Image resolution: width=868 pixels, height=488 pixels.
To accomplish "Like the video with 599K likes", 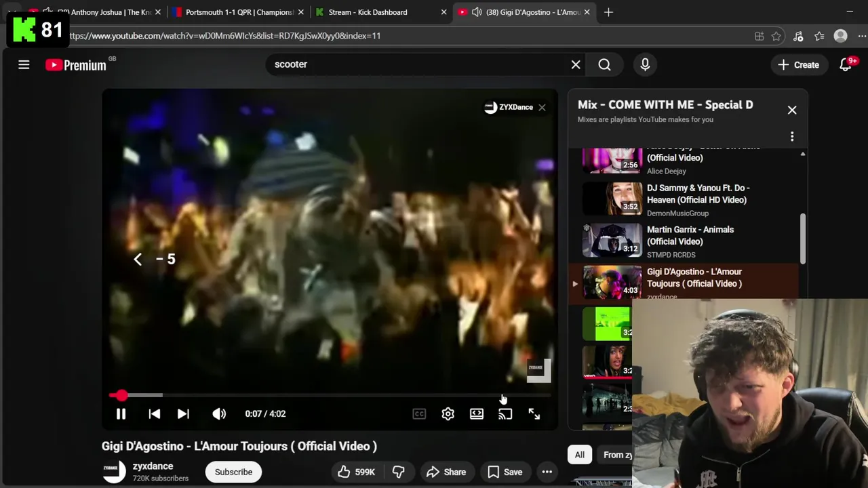I will 356,472.
